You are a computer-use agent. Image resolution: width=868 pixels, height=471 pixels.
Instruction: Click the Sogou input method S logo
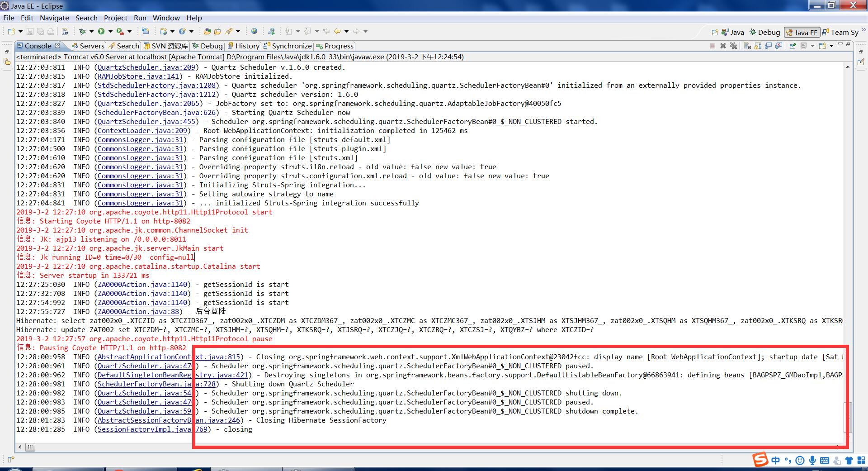pyautogui.click(x=760, y=460)
